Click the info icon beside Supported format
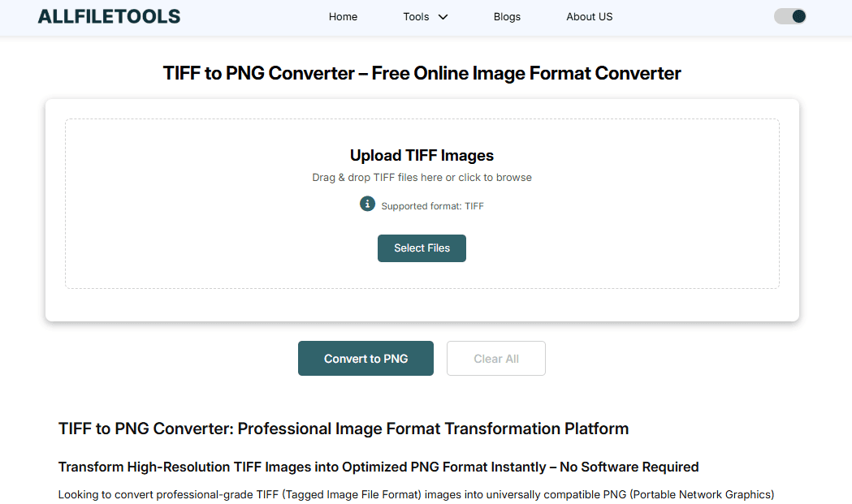Viewport: 852px width, 504px height. [x=367, y=204]
